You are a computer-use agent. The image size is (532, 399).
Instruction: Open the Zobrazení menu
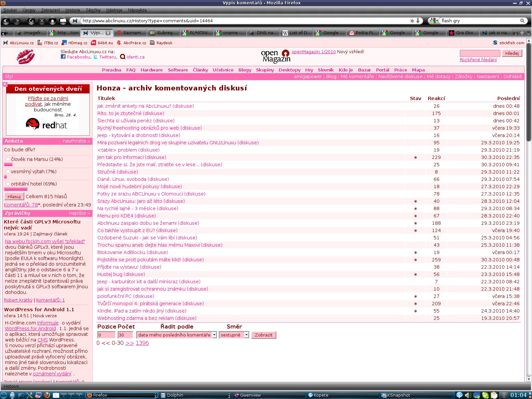(51, 10)
